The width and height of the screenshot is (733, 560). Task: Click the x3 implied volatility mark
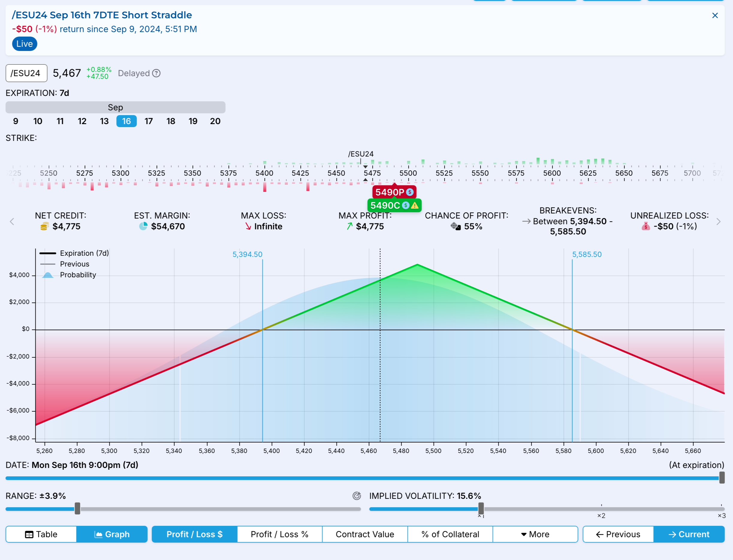[x=721, y=516]
